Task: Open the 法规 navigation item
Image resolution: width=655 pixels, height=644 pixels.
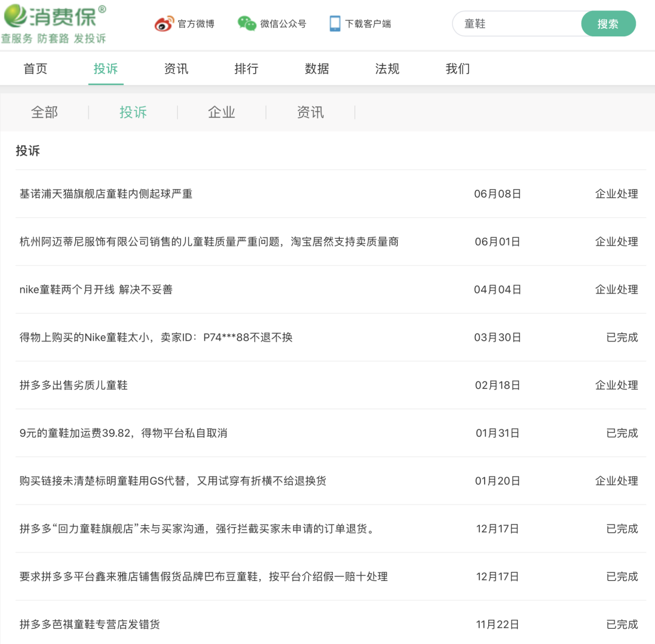Action: pyautogui.click(x=387, y=69)
